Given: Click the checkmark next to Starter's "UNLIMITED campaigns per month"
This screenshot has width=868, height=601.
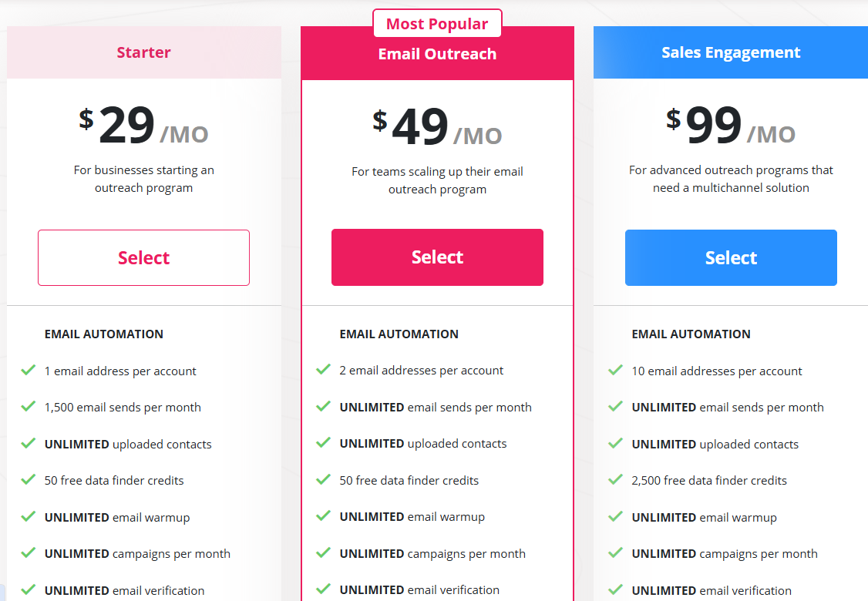Looking at the screenshot, I should pos(28,553).
